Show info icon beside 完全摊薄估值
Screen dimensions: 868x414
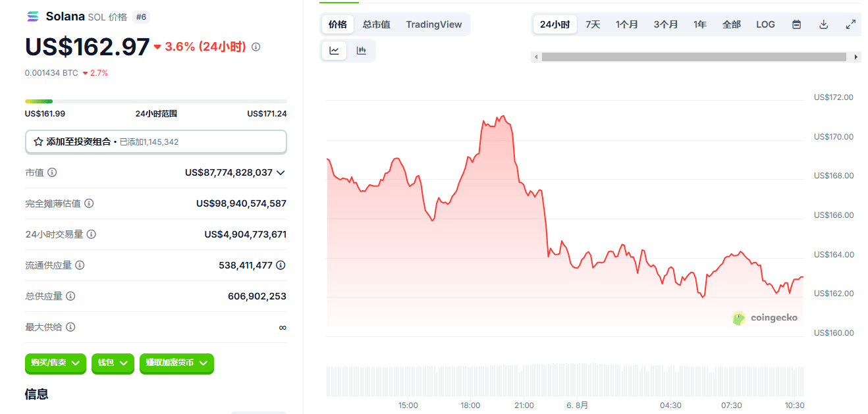89,203
